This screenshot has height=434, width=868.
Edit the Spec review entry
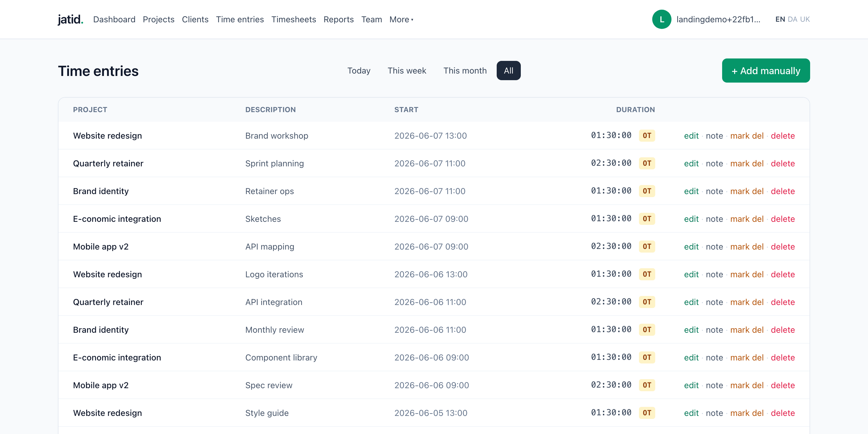691,385
